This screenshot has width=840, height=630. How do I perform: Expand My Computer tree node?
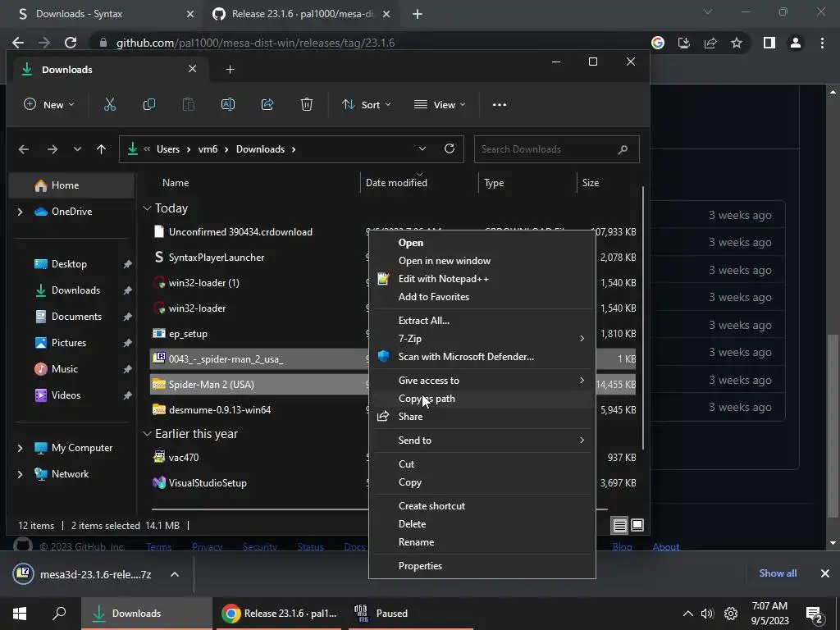(x=20, y=448)
